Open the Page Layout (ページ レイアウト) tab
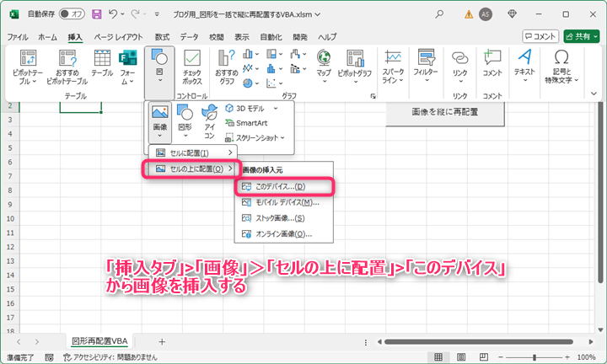Viewport: 607px width, 364px height. click(120, 37)
